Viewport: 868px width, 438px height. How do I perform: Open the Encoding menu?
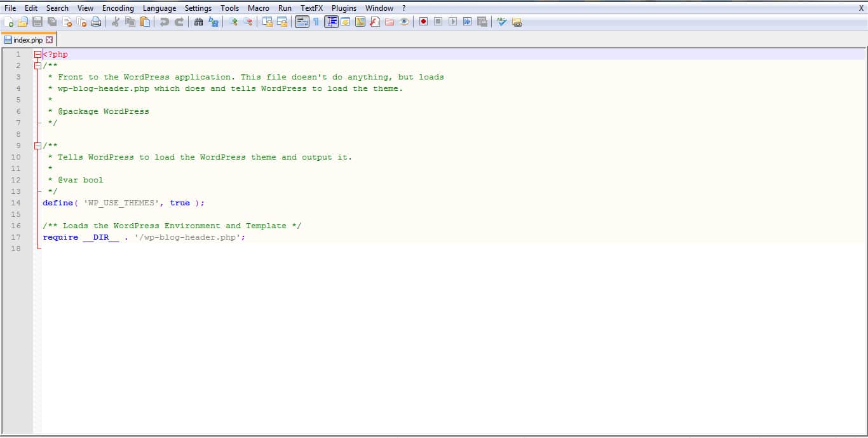[118, 8]
